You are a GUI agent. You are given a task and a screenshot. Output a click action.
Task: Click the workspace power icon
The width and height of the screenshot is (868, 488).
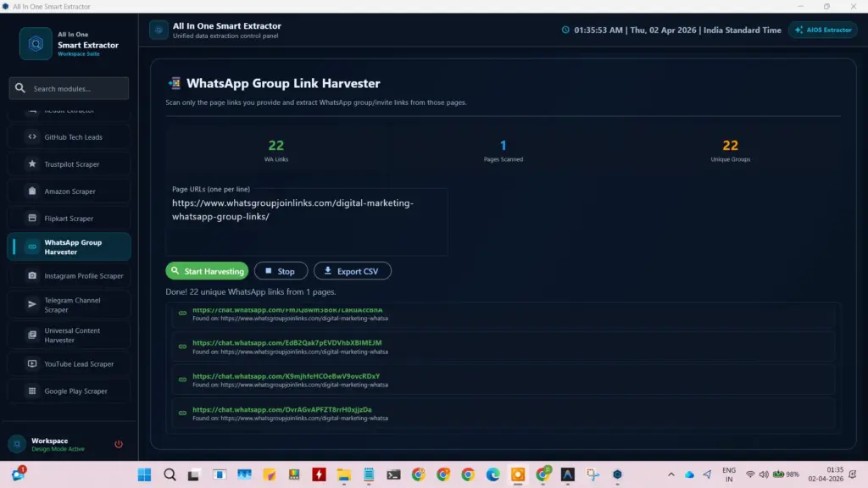(x=119, y=444)
